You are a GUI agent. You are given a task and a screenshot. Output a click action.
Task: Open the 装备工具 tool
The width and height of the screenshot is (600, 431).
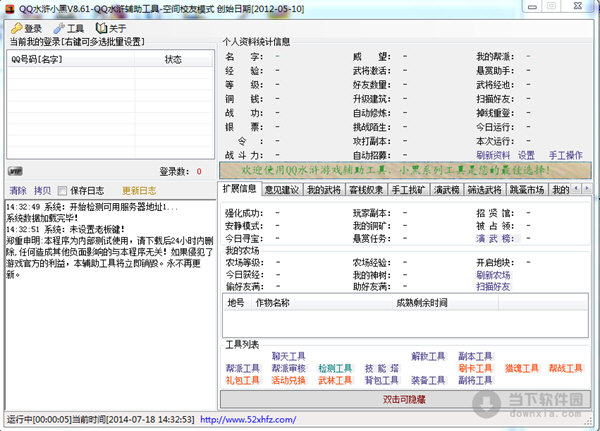click(x=428, y=380)
